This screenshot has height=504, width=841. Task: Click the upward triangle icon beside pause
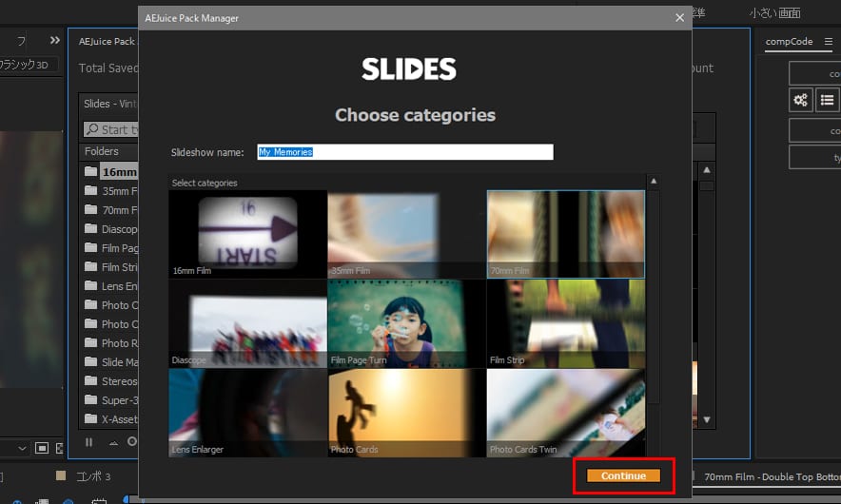[114, 443]
